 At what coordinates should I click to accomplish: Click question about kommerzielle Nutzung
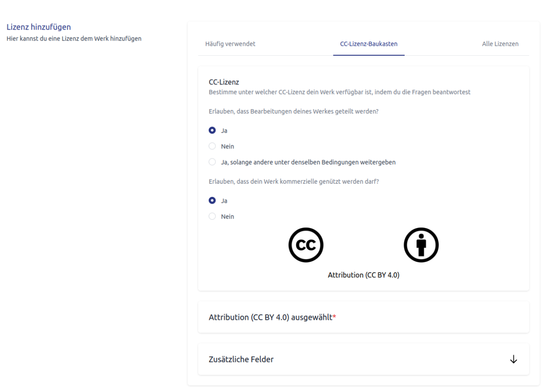294,181
